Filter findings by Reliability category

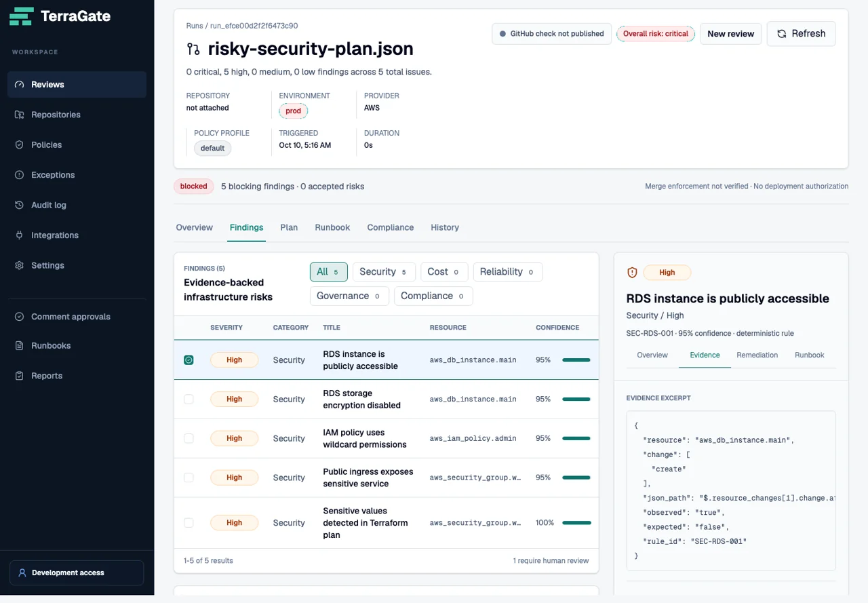(x=508, y=272)
